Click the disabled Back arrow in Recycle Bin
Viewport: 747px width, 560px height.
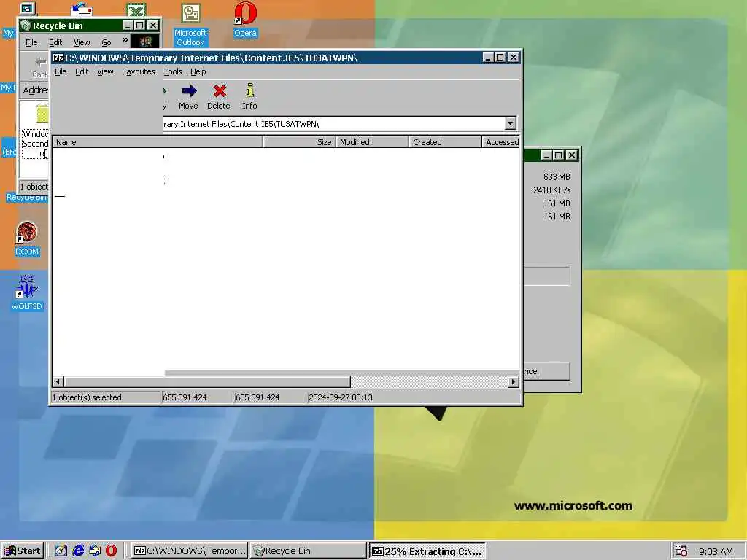[40, 62]
